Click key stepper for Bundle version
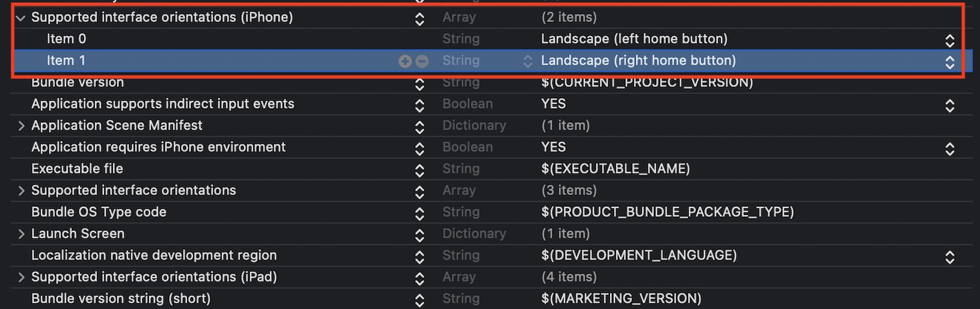The image size is (980, 309). pyautogui.click(x=420, y=83)
